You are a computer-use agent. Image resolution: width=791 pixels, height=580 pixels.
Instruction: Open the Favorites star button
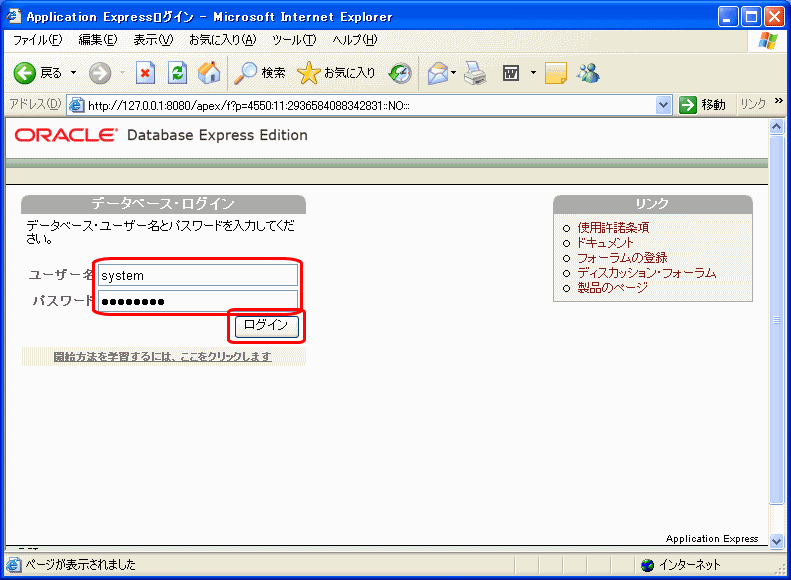(x=336, y=73)
